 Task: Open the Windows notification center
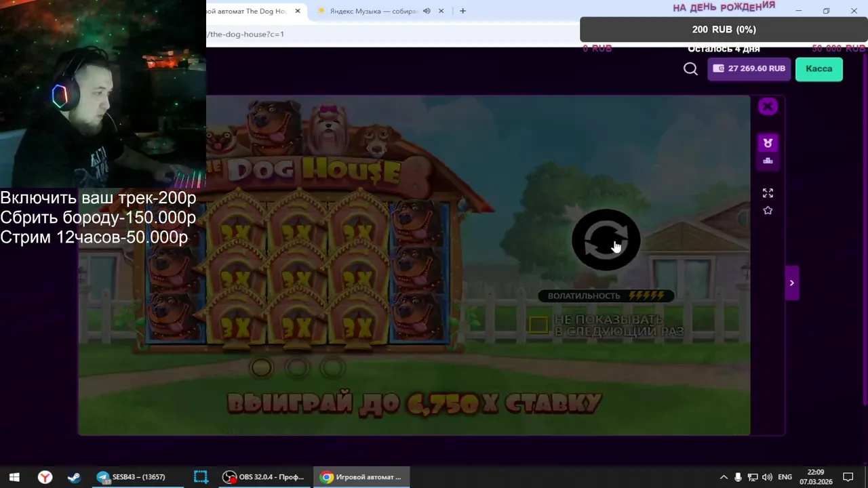848,477
